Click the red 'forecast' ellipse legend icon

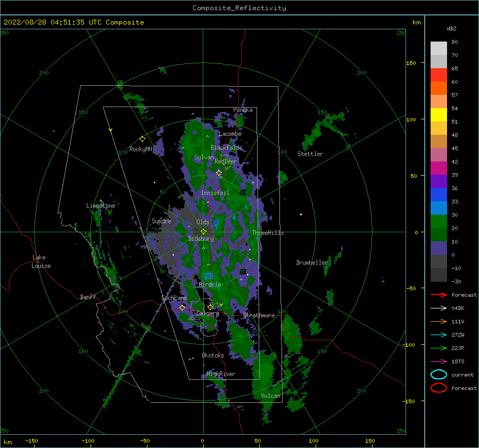439,388
